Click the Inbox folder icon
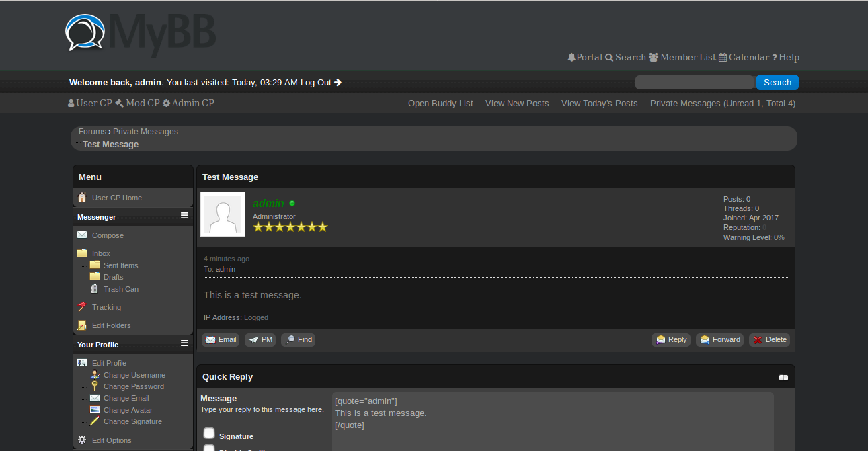The image size is (868, 451). 82,253
